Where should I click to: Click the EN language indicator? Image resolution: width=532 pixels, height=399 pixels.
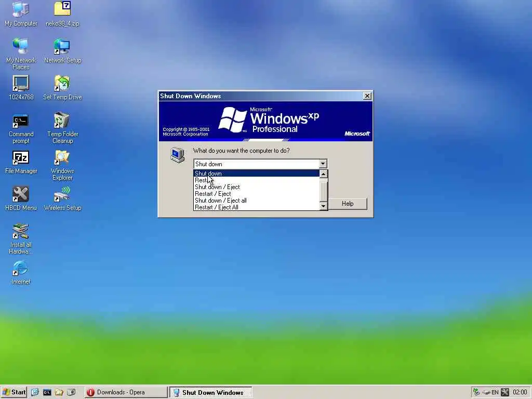tap(495, 393)
